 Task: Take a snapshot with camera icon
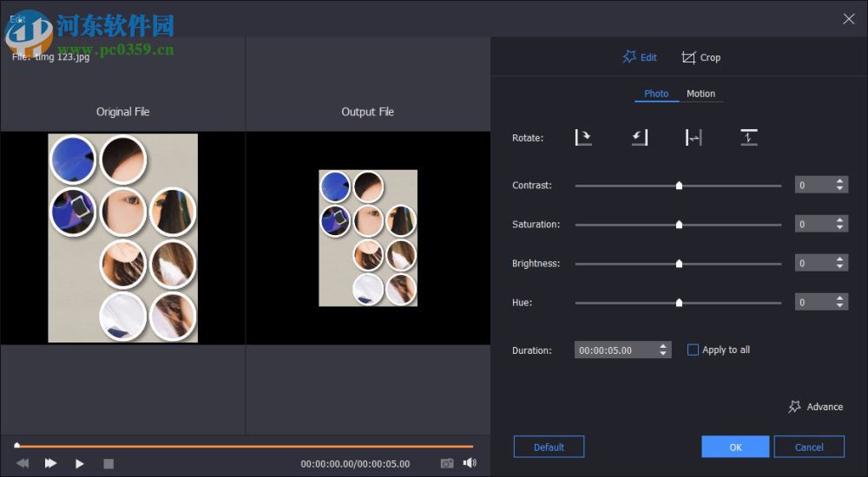click(x=447, y=463)
